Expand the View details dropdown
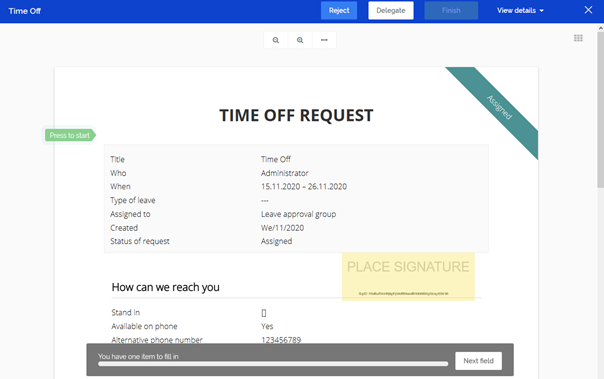 click(520, 10)
